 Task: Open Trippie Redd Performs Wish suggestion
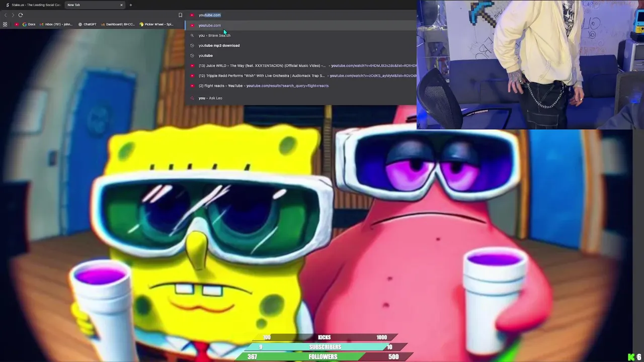[x=301, y=75]
